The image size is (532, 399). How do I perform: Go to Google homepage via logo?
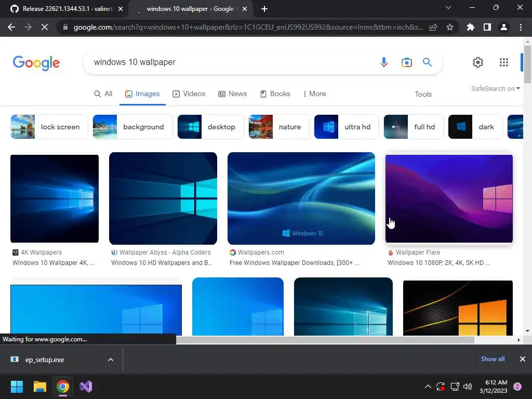pos(36,63)
